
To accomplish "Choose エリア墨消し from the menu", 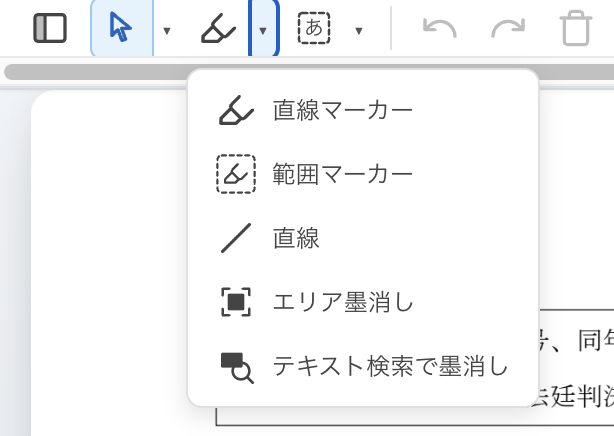I will [363, 302].
